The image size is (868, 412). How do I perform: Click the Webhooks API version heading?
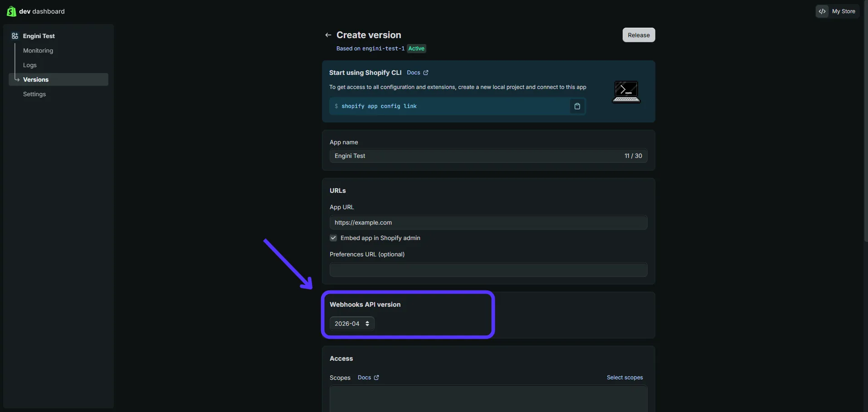(365, 304)
